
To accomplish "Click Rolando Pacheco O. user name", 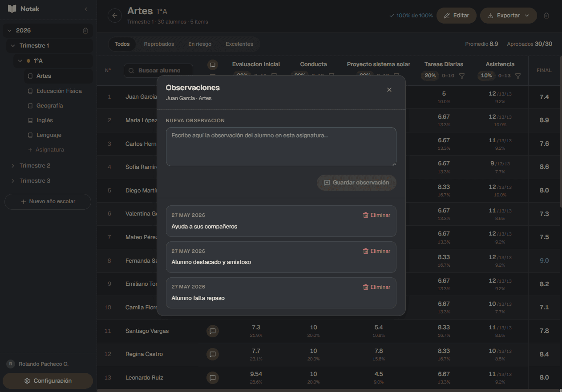I will pos(44,364).
